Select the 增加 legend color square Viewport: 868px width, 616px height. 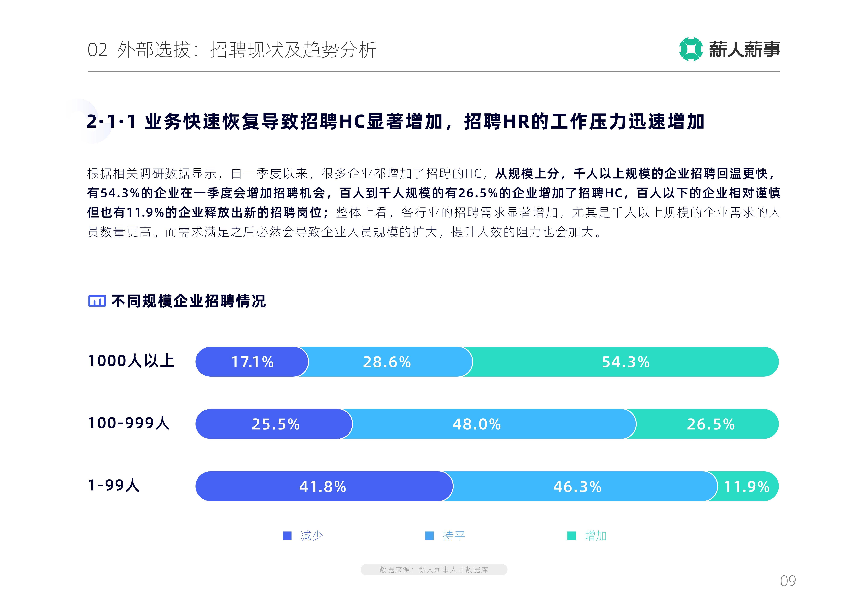coord(571,536)
